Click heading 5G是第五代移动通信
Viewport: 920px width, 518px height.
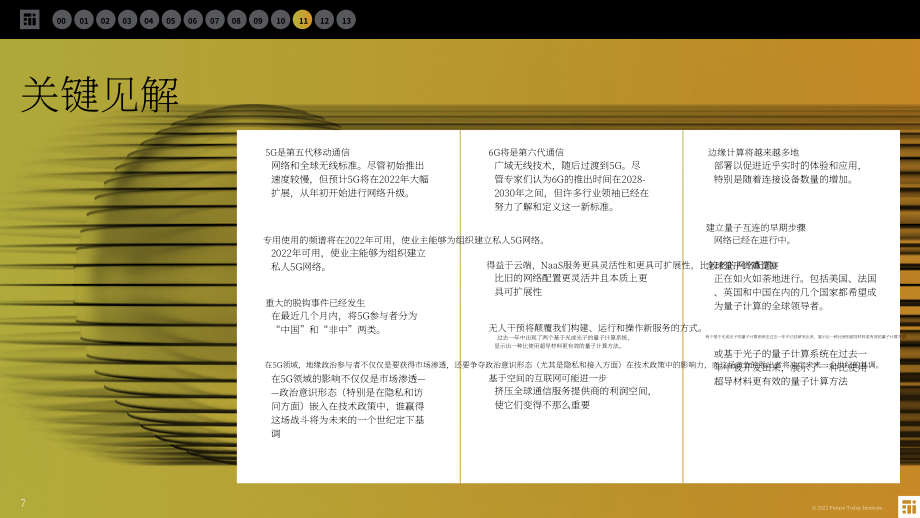point(307,152)
